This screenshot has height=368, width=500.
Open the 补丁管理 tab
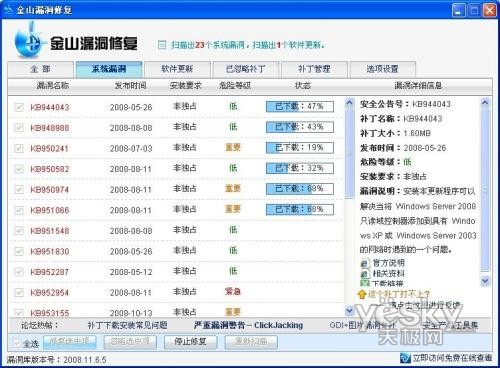pyautogui.click(x=314, y=69)
